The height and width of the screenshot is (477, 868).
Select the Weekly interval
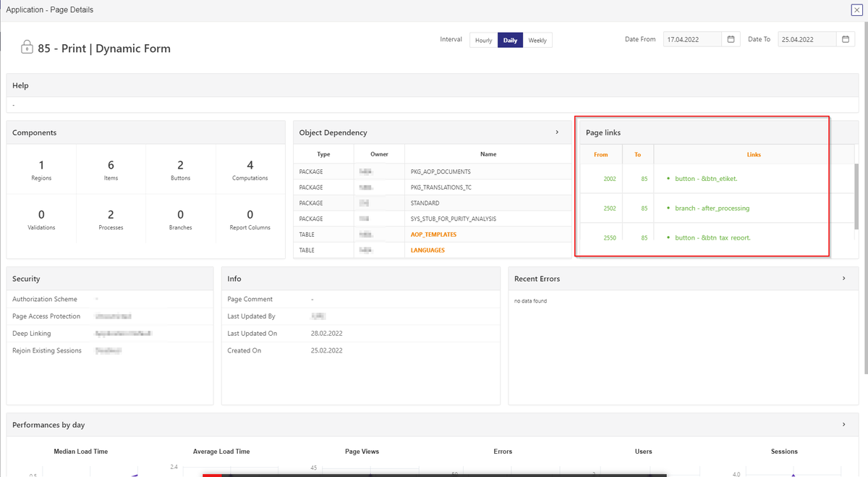tap(537, 41)
